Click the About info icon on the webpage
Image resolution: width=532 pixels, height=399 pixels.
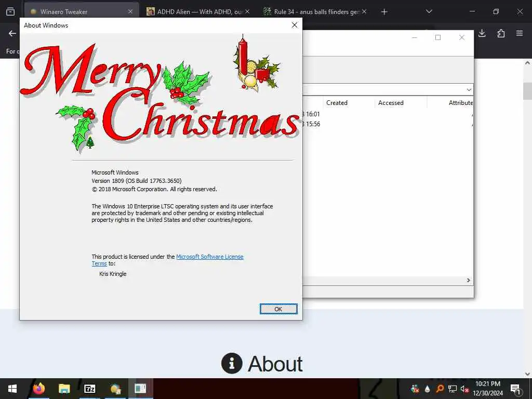coord(232,363)
